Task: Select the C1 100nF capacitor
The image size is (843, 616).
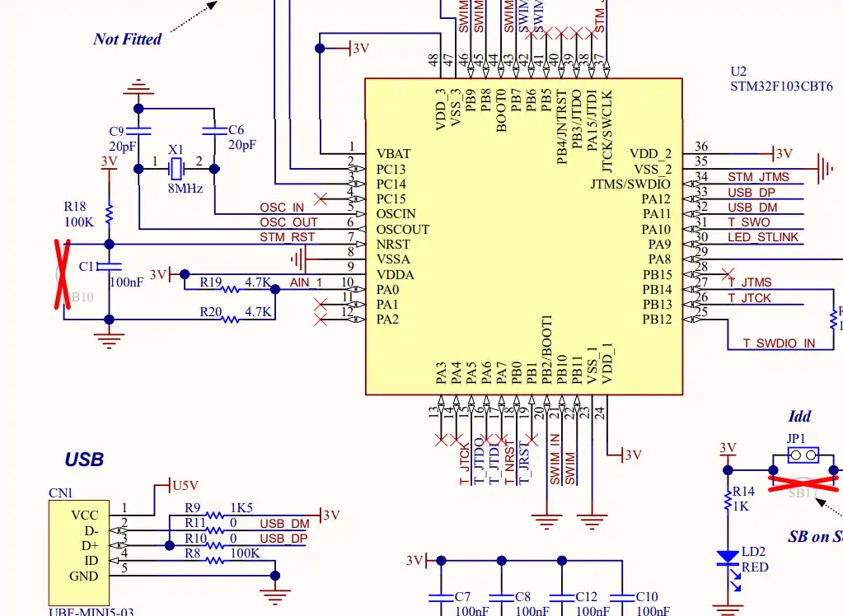Action: tap(109, 266)
